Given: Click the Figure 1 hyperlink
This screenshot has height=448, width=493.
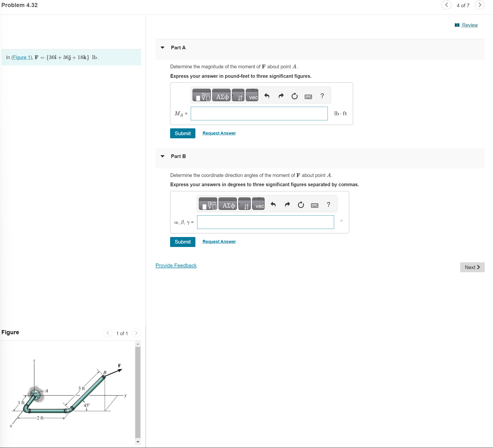Looking at the screenshot, I should pyautogui.click(x=21, y=57).
